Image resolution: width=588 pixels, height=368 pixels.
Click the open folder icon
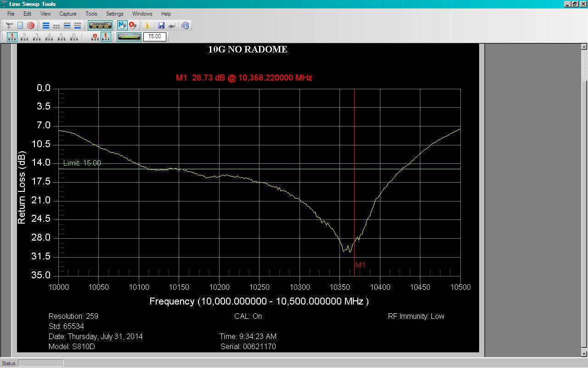pos(147,25)
